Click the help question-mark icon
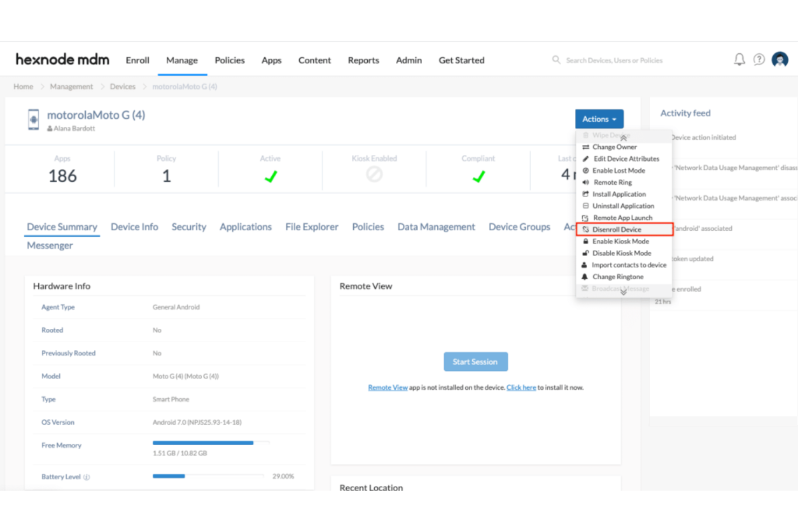The image size is (798, 532). click(759, 59)
